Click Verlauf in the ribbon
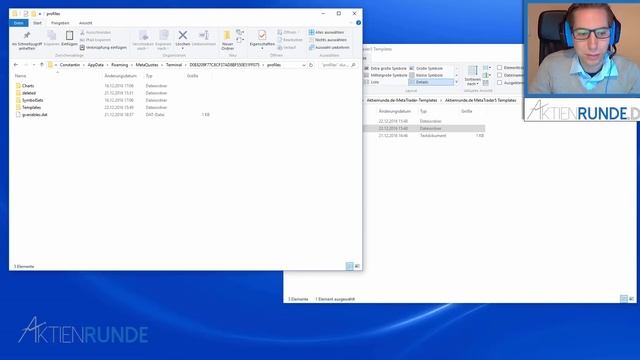 point(287,47)
